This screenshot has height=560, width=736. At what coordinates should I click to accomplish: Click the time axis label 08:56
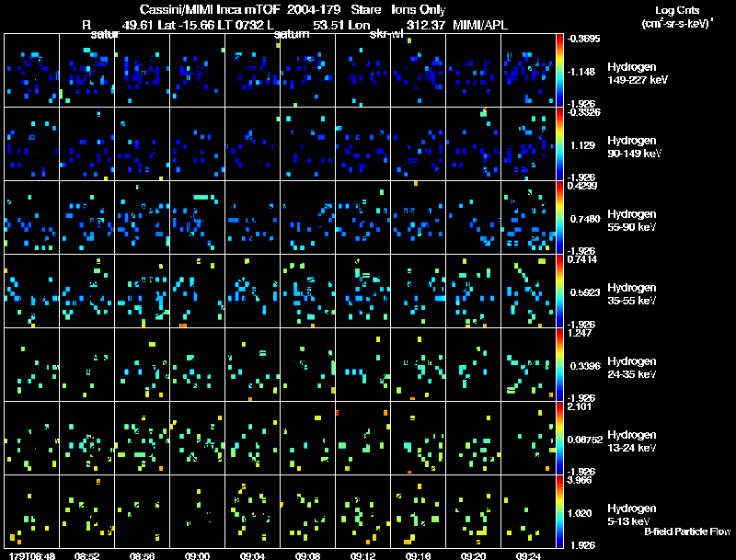coord(143,555)
